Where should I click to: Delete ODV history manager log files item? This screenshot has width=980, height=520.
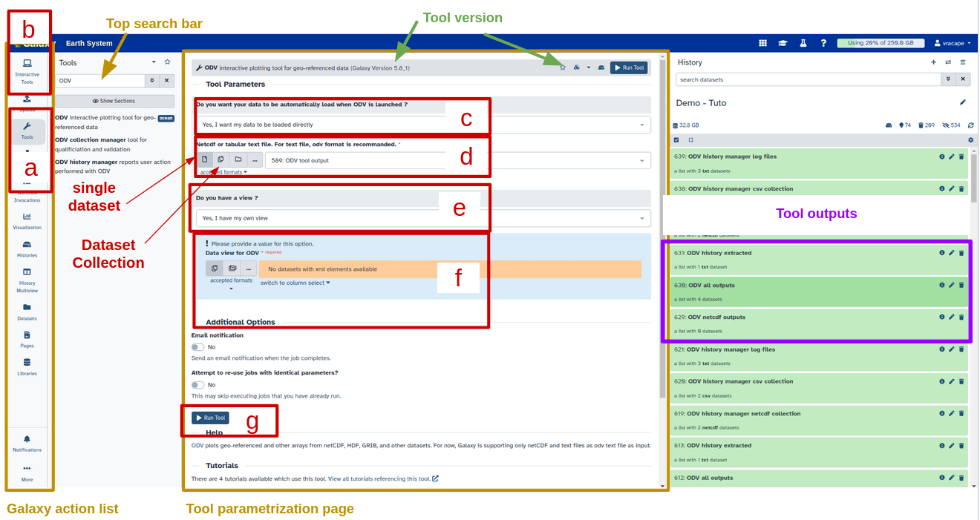(x=961, y=157)
